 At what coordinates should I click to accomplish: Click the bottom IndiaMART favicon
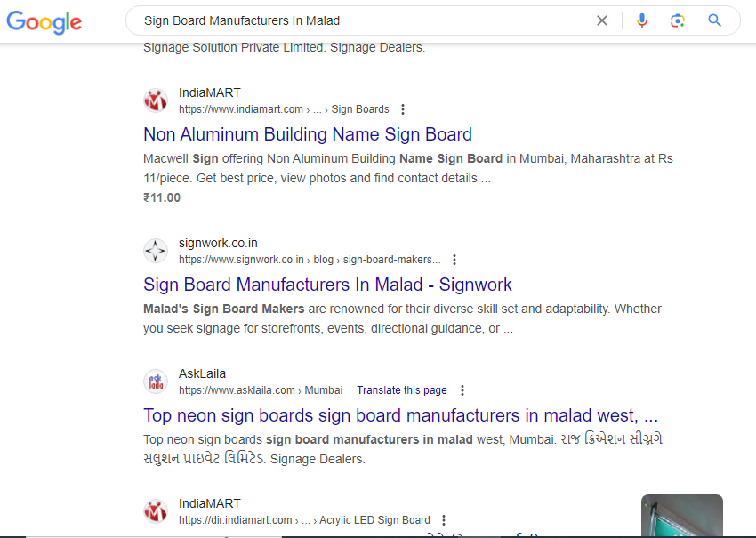156,511
